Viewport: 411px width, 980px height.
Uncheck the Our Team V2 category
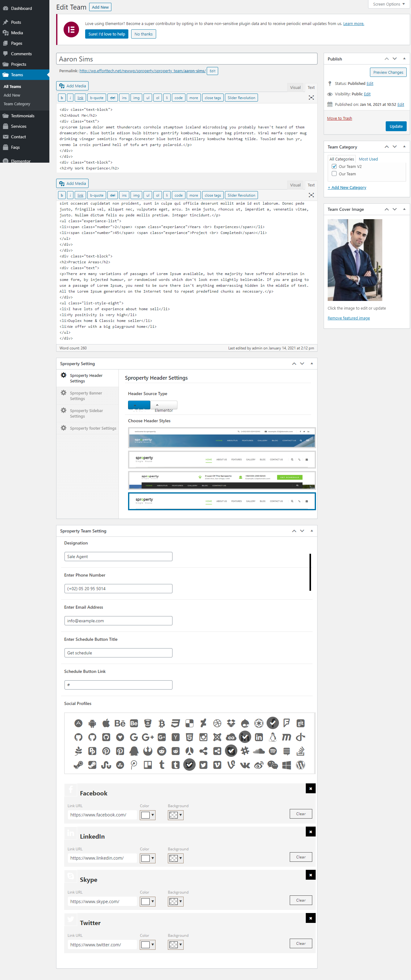coord(334,167)
